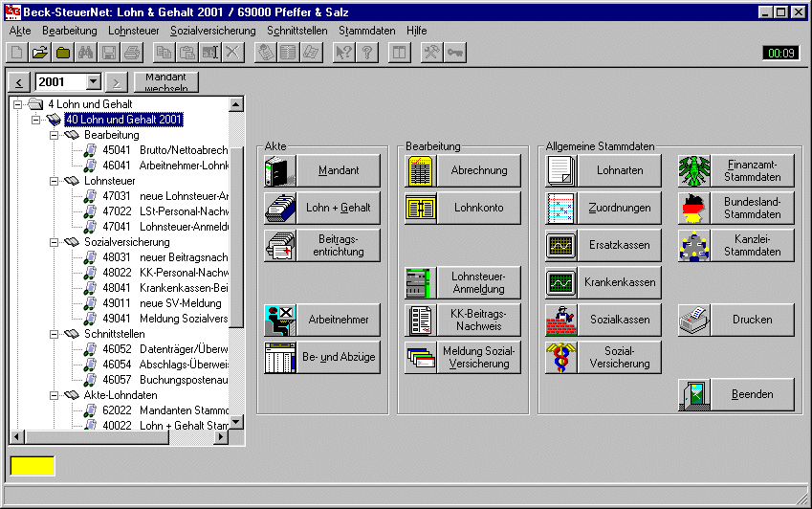Click the tree's scroll right arrow
Image resolution: width=812 pixels, height=509 pixels.
coord(221,436)
